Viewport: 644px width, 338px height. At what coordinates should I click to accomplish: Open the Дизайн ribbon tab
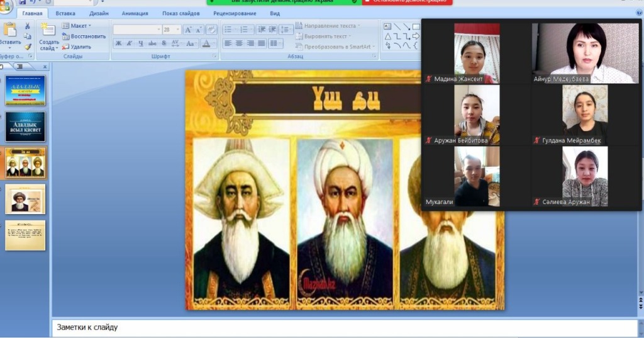coord(99,13)
